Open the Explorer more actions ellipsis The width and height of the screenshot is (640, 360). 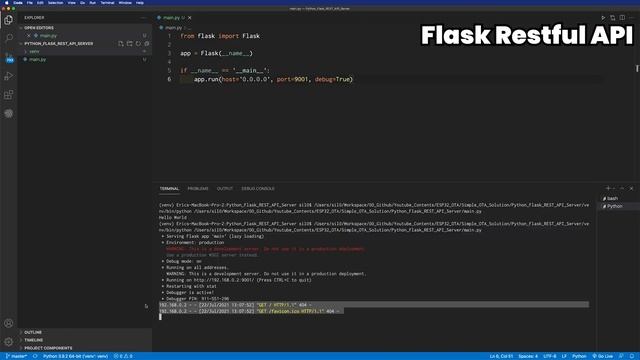143,18
